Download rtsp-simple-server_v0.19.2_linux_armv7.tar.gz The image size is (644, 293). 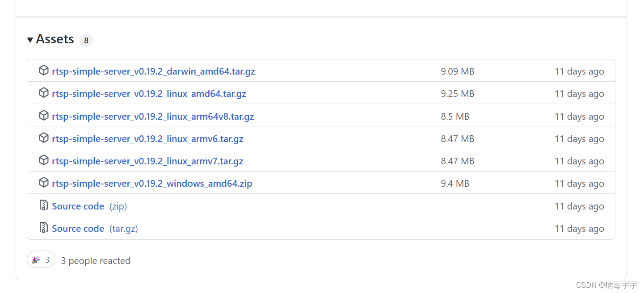147,161
